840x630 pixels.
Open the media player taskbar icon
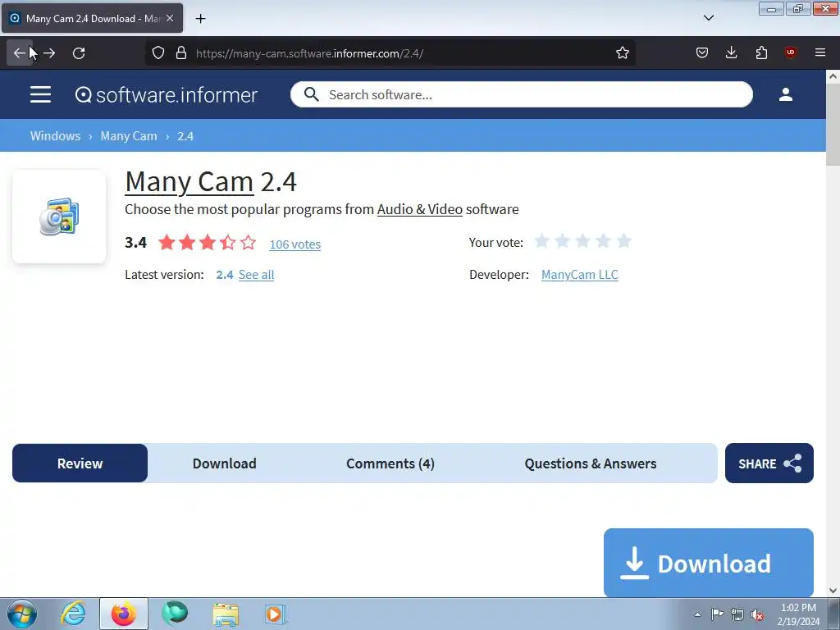(x=276, y=614)
